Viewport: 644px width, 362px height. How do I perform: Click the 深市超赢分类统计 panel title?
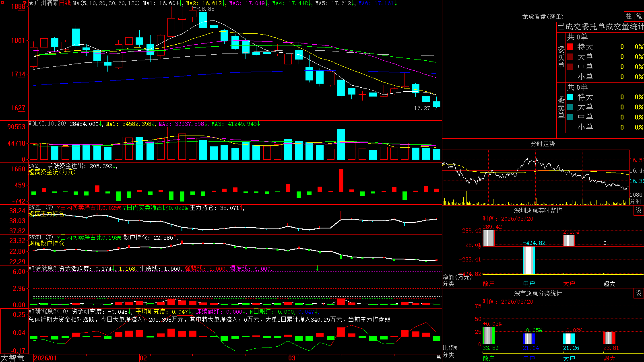point(538,293)
